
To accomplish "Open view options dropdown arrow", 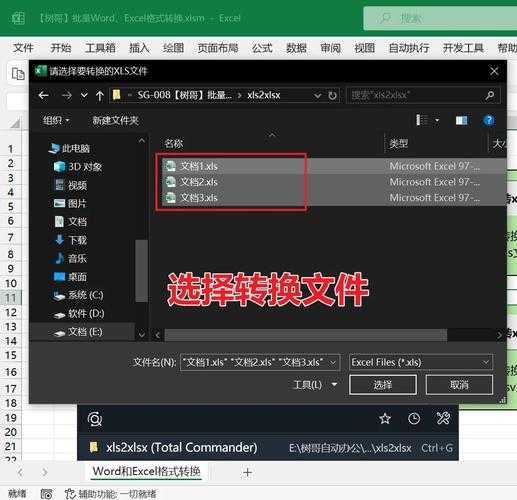I will point(437,120).
